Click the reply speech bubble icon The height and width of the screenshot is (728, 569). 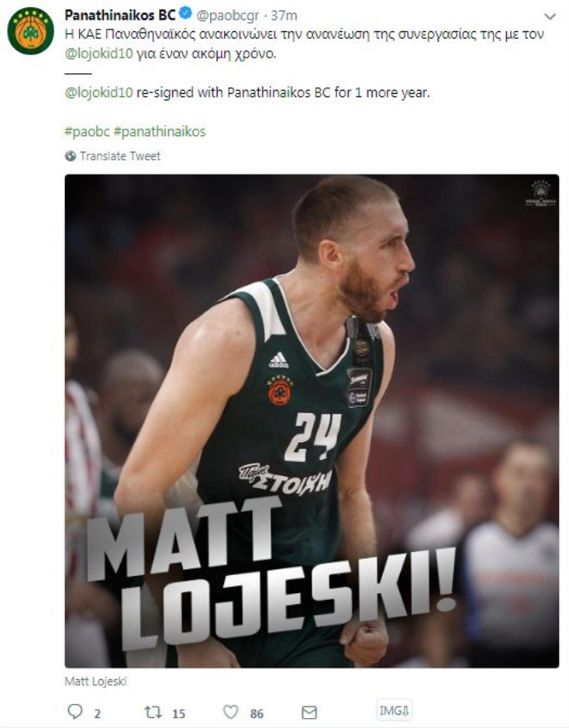tap(75, 711)
